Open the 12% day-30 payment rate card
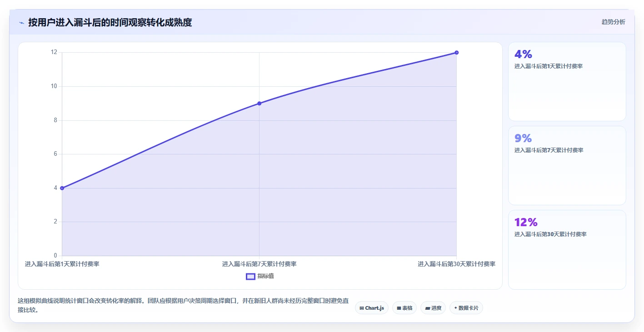Screen dimensions: 644x332 567,250
